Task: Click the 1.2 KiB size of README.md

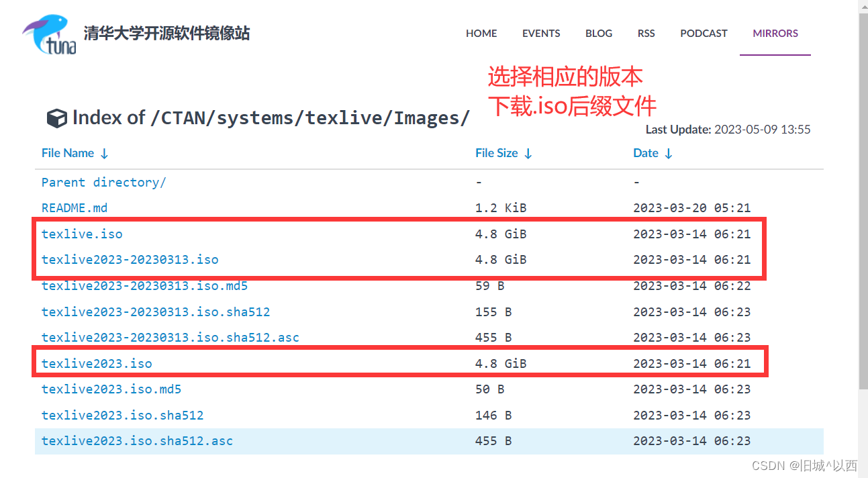Action: pyautogui.click(x=501, y=207)
